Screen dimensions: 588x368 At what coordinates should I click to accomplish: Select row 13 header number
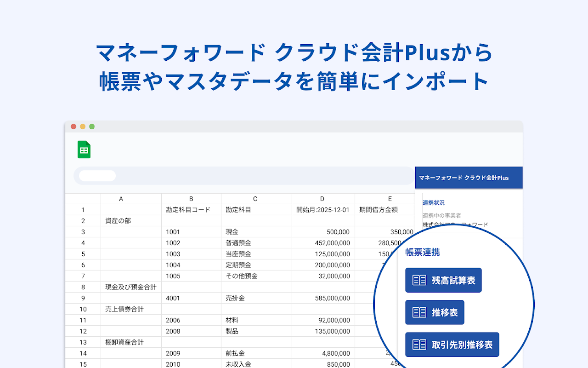(x=83, y=342)
